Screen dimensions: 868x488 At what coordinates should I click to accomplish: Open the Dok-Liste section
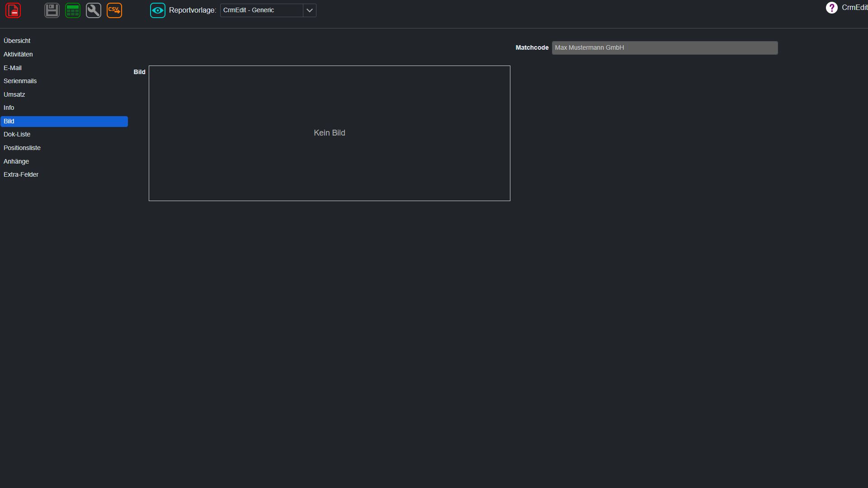coord(64,135)
